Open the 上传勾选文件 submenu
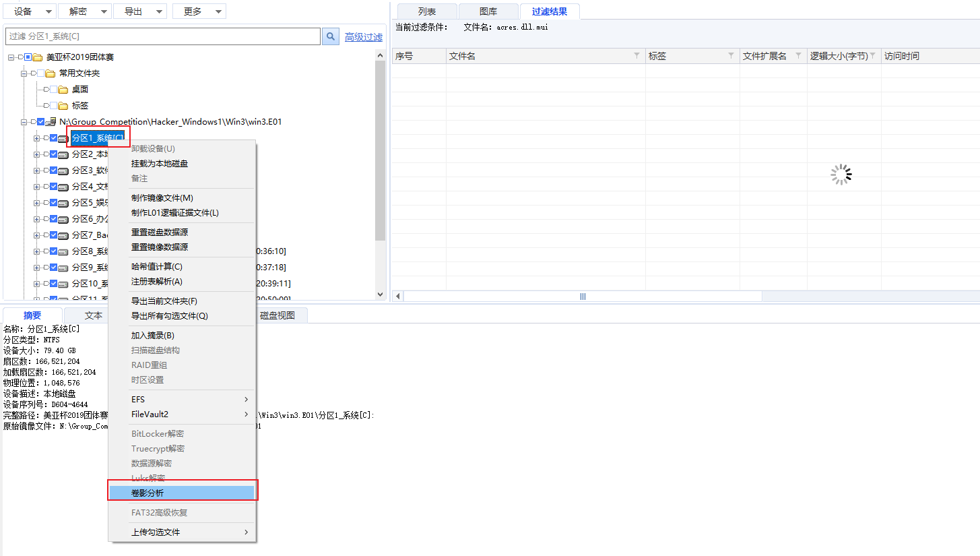This screenshot has height=556, width=980. 182,532
